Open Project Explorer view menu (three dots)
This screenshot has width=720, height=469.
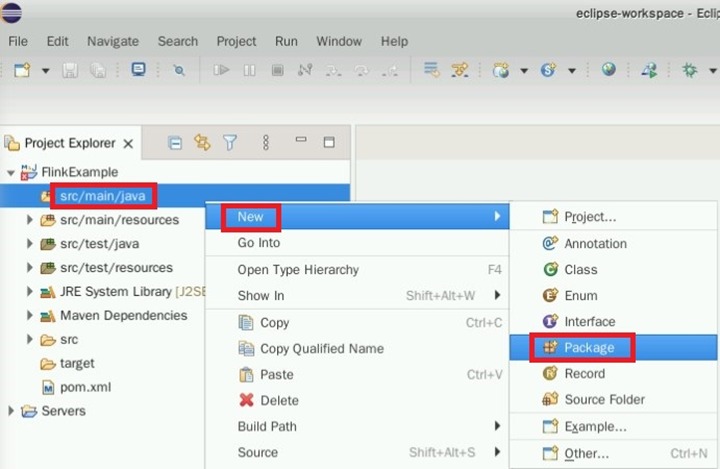(266, 143)
